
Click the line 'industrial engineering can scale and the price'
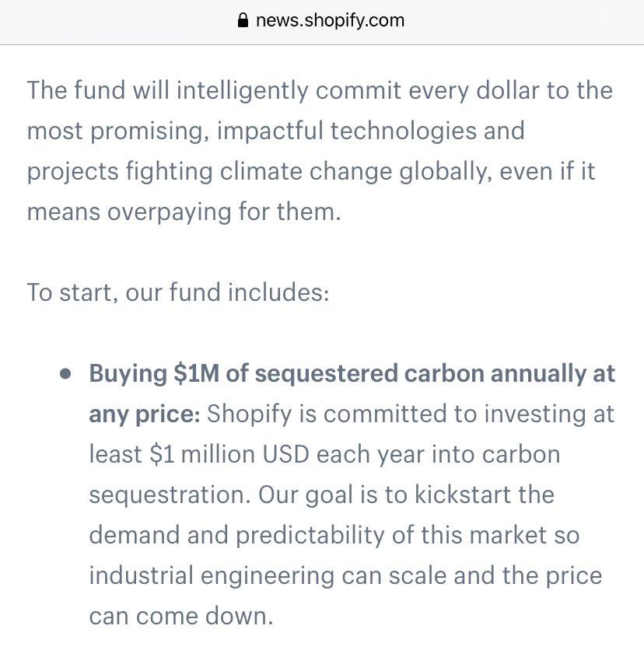[345, 576]
